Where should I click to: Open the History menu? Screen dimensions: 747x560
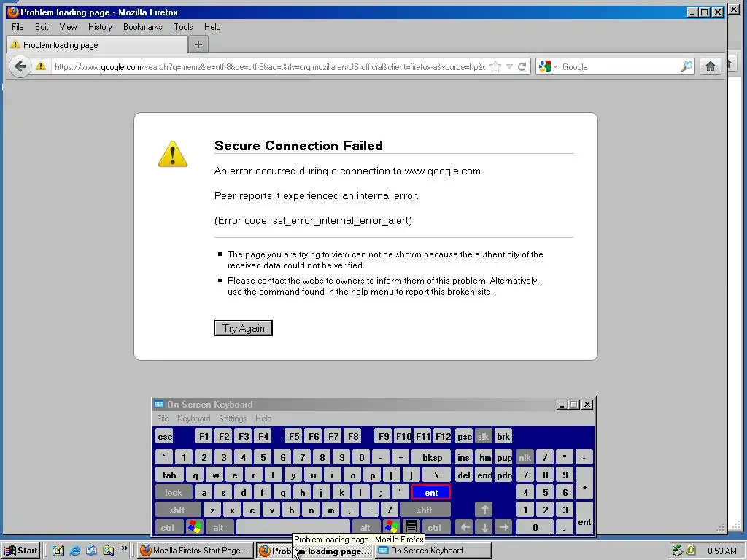click(100, 27)
